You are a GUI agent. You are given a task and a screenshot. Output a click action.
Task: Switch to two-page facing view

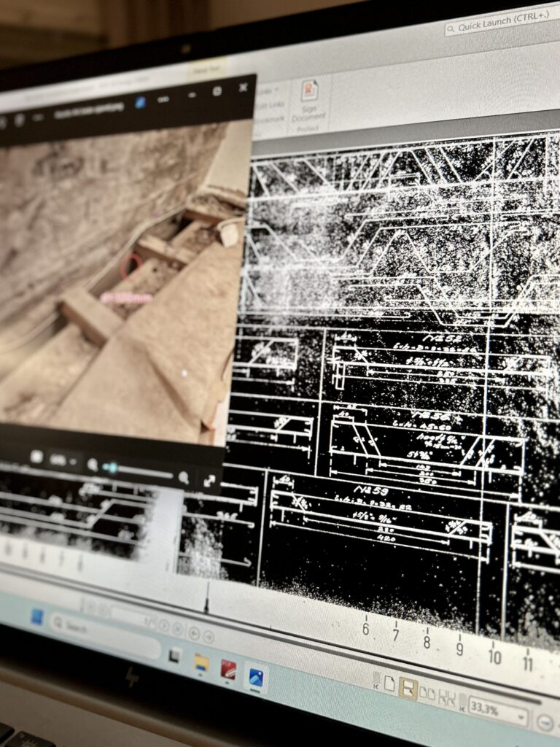(x=427, y=694)
